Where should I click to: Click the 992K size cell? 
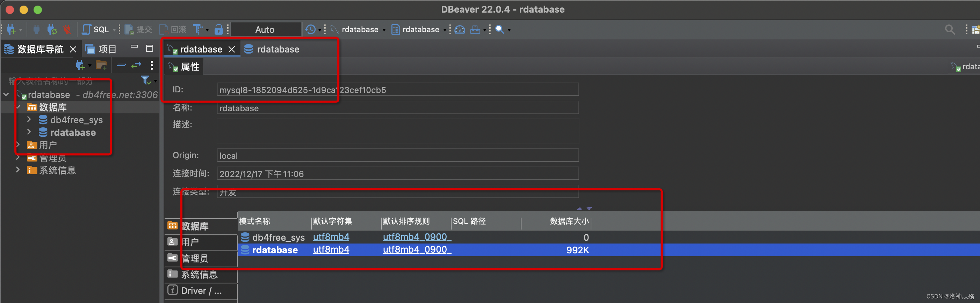577,250
